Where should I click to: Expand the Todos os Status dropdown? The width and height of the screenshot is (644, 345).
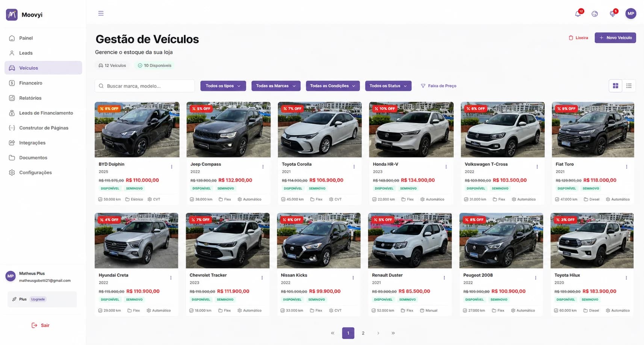click(388, 86)
